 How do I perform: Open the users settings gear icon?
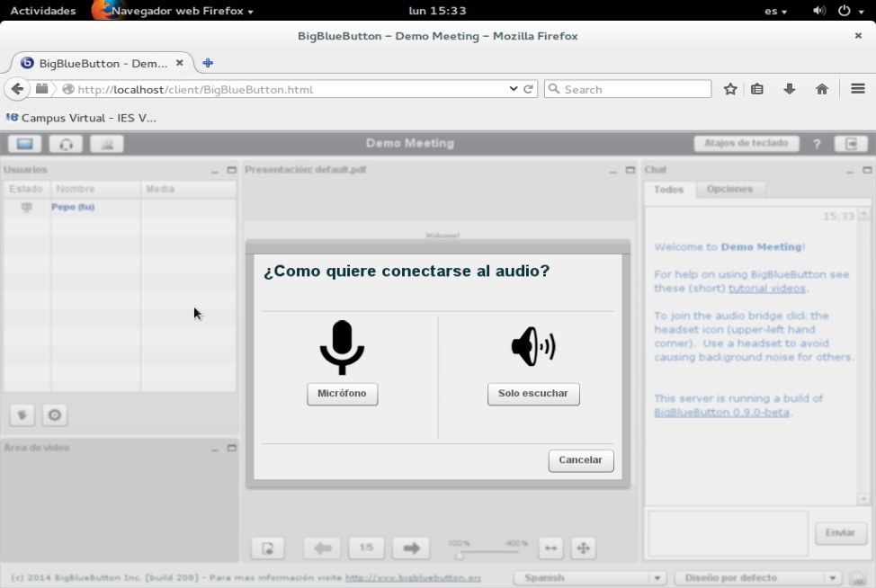click(55, 414)
